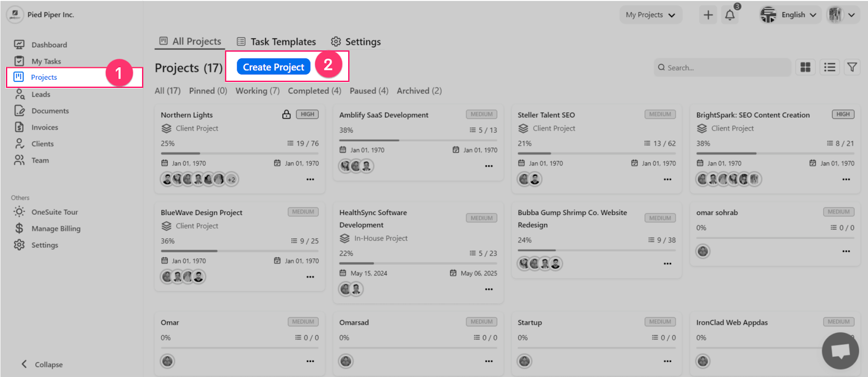Collapse the left sidebar

click(x=42, y=365)
